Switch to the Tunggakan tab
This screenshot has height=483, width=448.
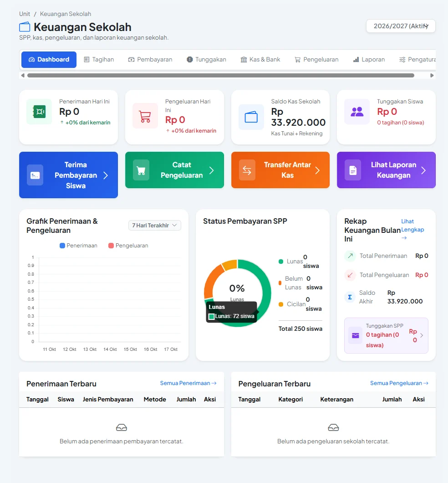pyautogui.click(x=206, y=59)
